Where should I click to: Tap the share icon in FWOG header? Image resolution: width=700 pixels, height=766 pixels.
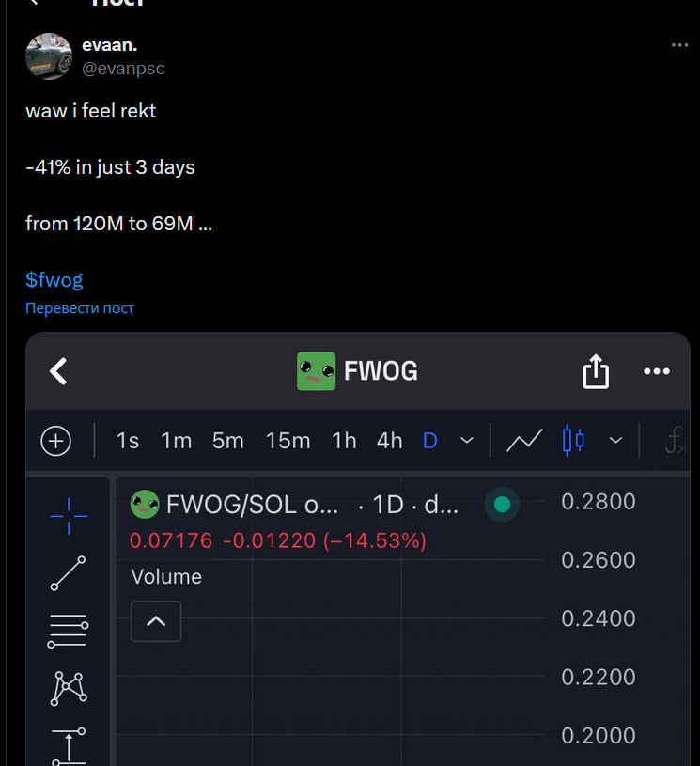(x=596, y=371)
